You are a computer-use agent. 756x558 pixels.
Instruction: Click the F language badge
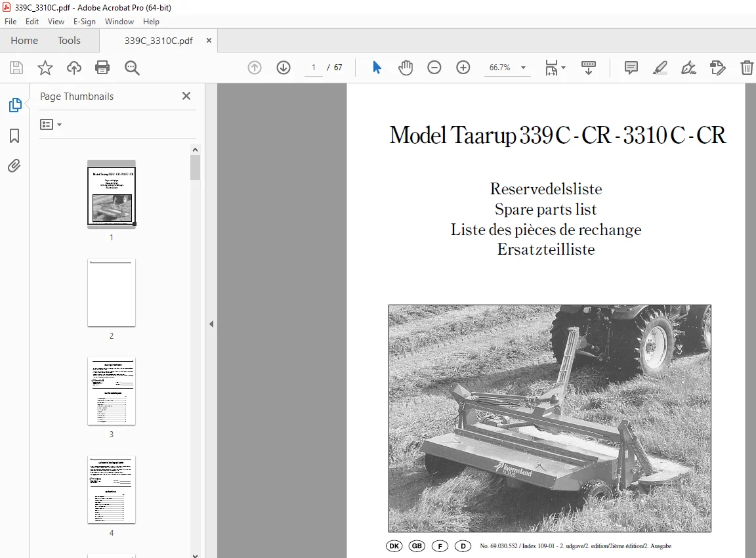click(440, 546)
